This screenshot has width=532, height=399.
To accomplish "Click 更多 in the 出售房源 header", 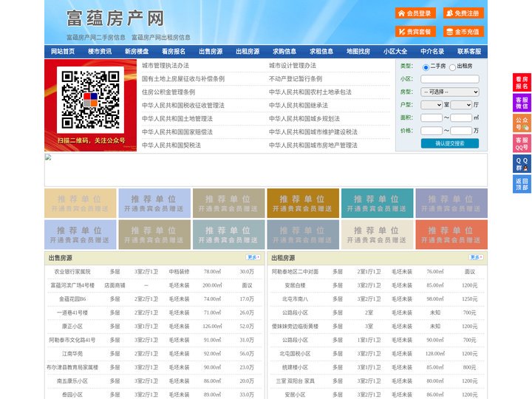I will (253, 258).
